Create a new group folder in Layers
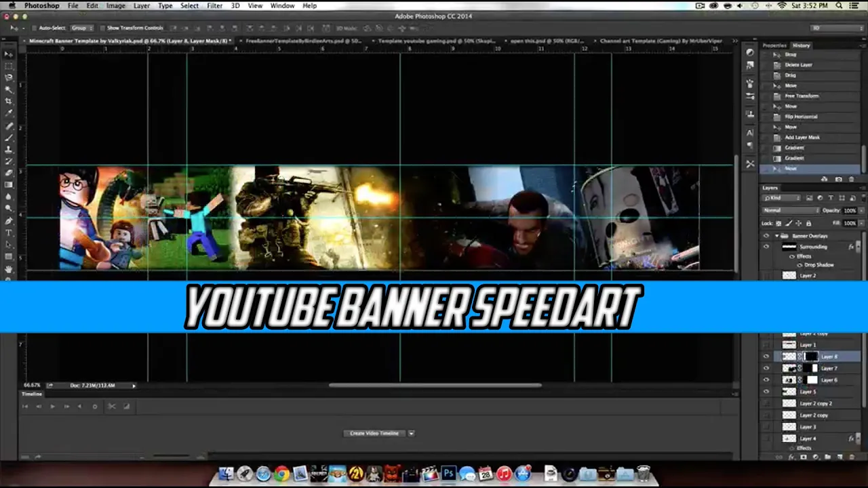 coord(828,457)
